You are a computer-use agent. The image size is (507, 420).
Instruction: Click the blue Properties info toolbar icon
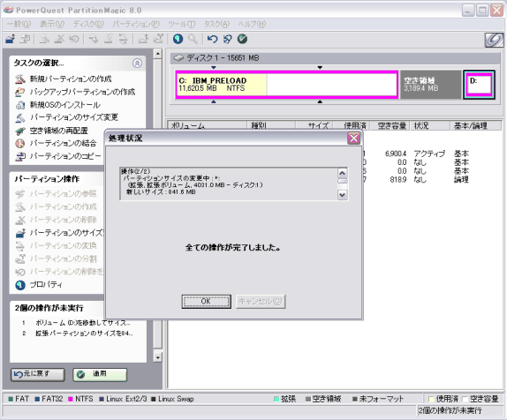click(178, 39)
